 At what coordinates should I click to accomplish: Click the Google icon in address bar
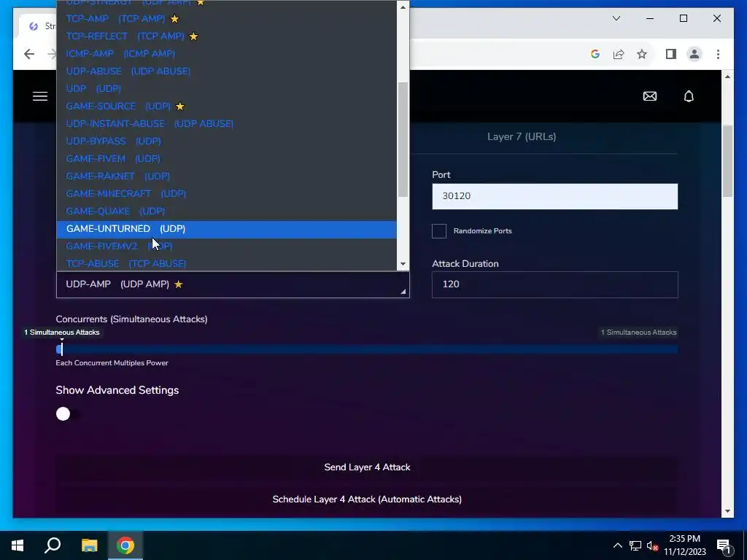tap(595, 54)
